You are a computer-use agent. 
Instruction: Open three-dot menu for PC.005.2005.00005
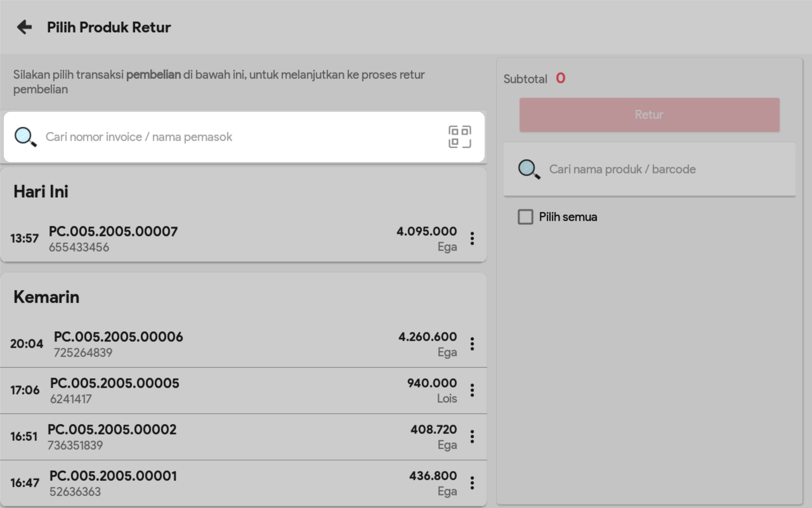coord(472,390)
